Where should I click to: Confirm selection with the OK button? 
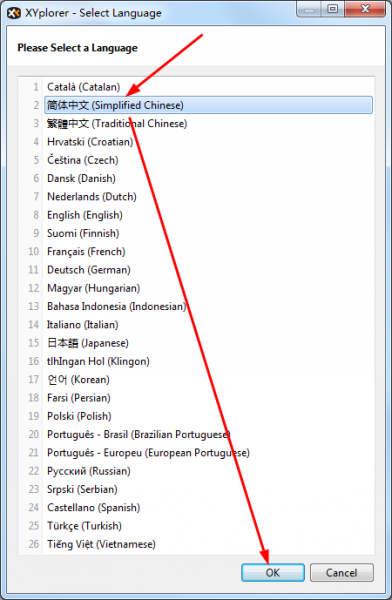pyautogui.click(x=273, y=572)
